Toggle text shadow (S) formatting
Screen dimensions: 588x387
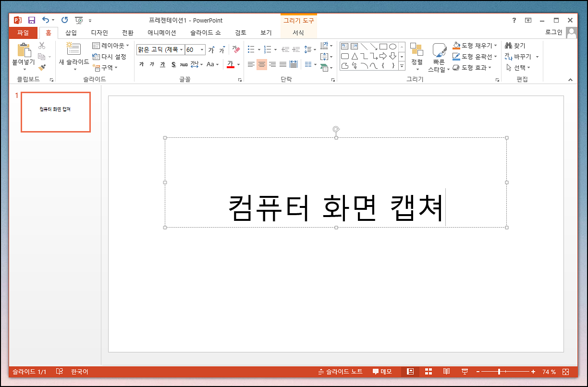[x=173, y=64]
